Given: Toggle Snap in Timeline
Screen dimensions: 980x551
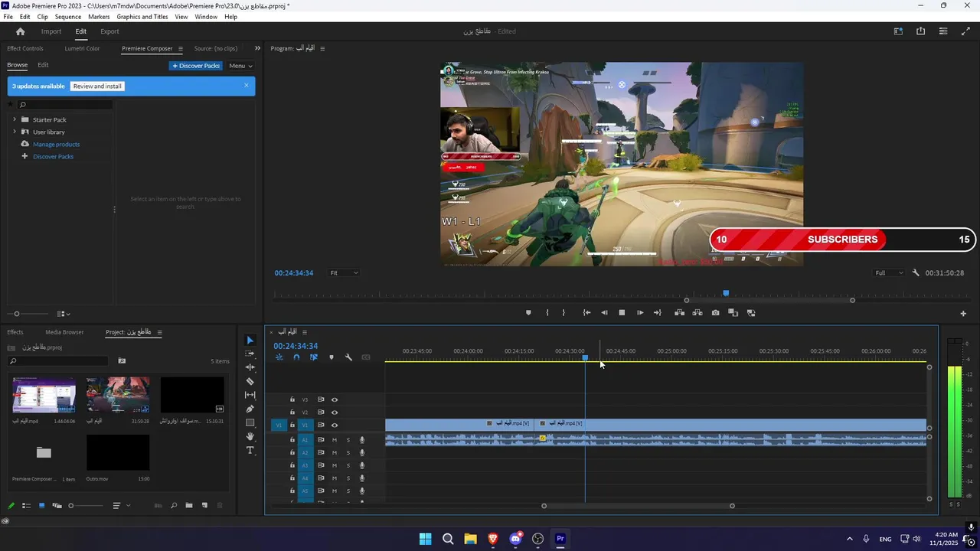Looking at the screenshot, I should (296, 357).
